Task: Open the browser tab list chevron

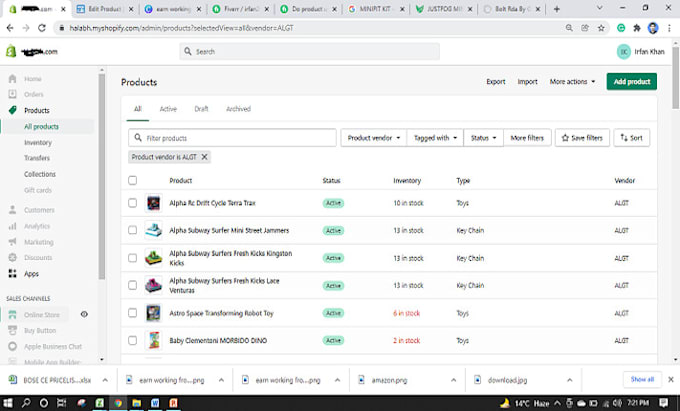Action: coord(600,8)
